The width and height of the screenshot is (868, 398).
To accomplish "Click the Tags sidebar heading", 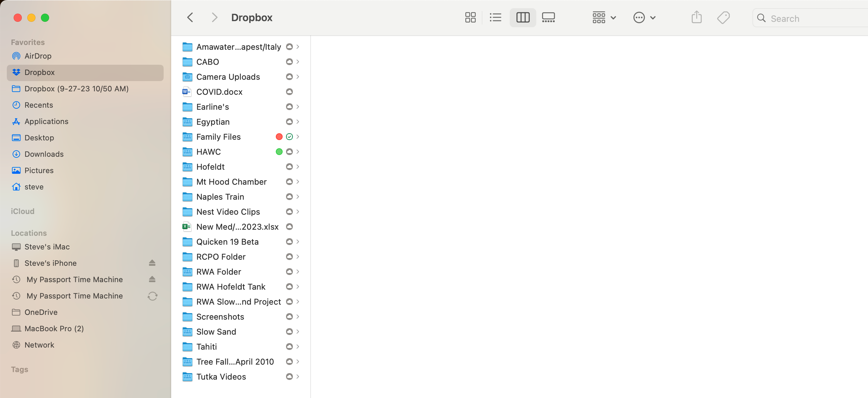I will coord(19,369).
